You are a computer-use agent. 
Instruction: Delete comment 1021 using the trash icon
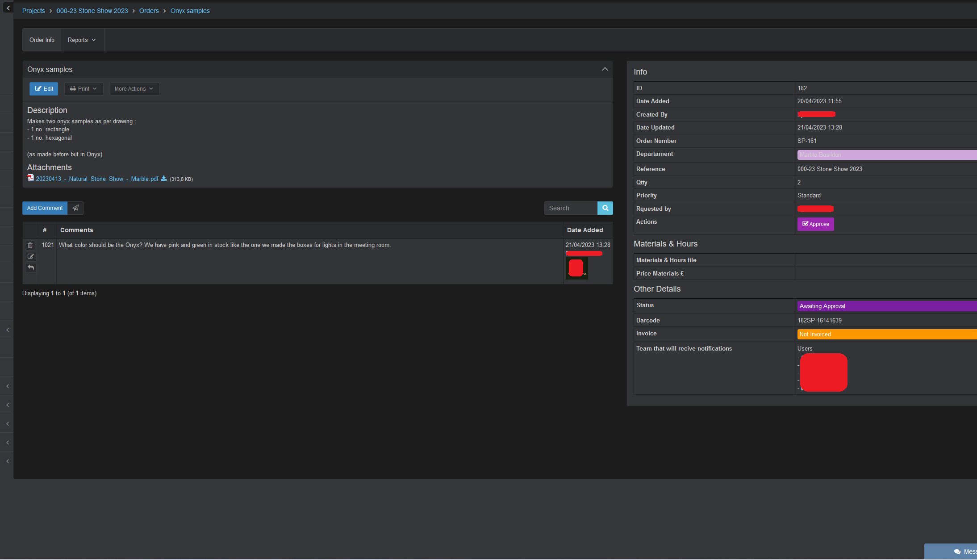(x=30, y=245)
